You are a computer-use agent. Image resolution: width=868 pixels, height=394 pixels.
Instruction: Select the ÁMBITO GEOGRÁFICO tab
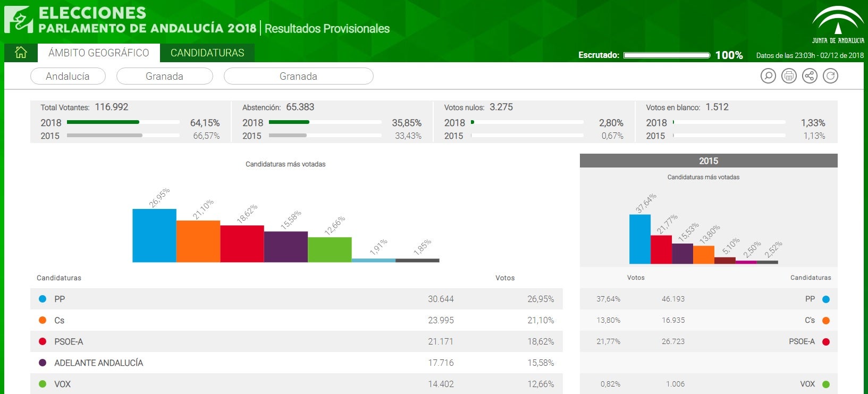point(99,53)
